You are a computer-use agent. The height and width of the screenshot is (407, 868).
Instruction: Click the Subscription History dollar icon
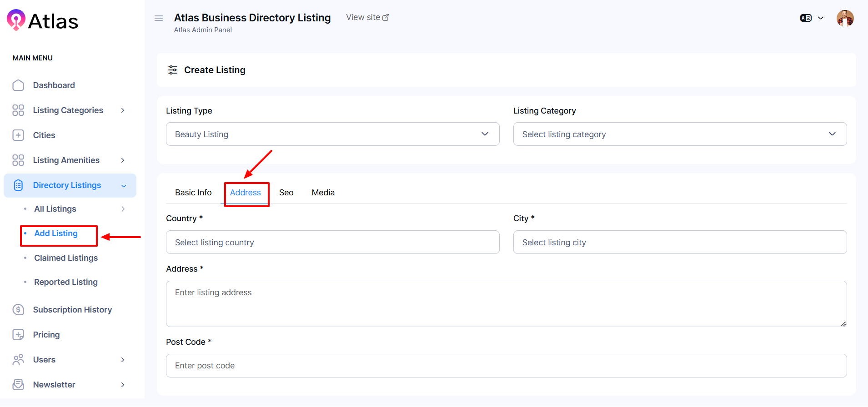coord(18,310)
